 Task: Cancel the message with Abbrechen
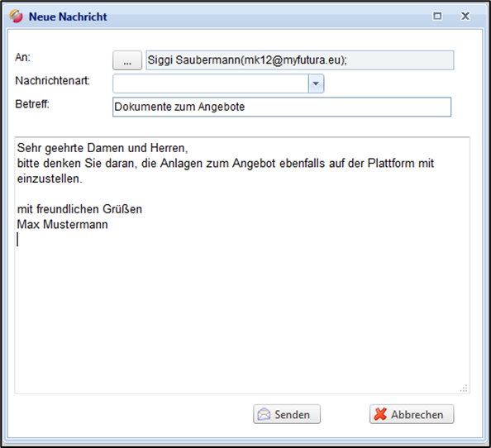tap(412, 414)
